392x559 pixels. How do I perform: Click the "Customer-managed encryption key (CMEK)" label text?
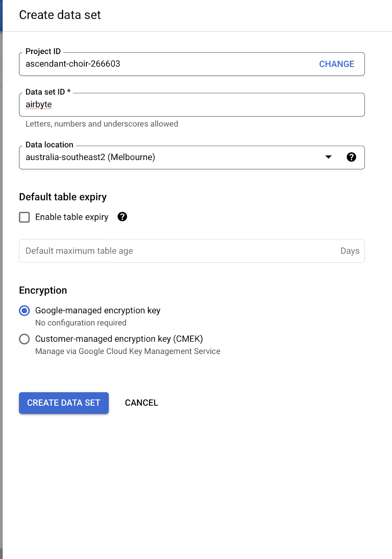coord(119,339)
